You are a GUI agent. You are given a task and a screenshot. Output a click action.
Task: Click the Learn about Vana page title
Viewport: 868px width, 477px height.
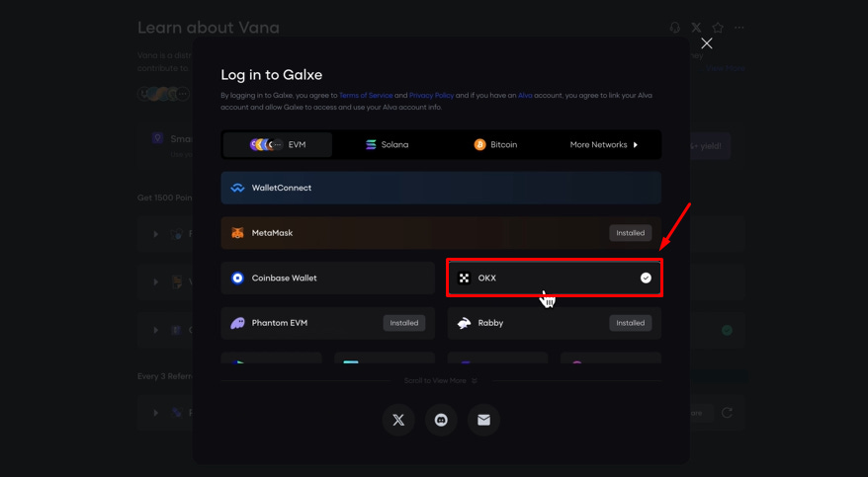coord(209,27)
